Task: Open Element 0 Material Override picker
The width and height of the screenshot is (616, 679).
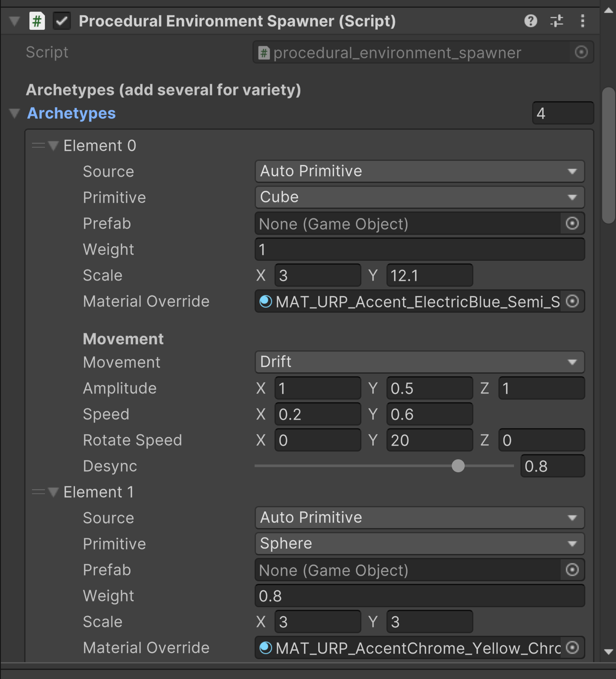Action: point(572,301)
